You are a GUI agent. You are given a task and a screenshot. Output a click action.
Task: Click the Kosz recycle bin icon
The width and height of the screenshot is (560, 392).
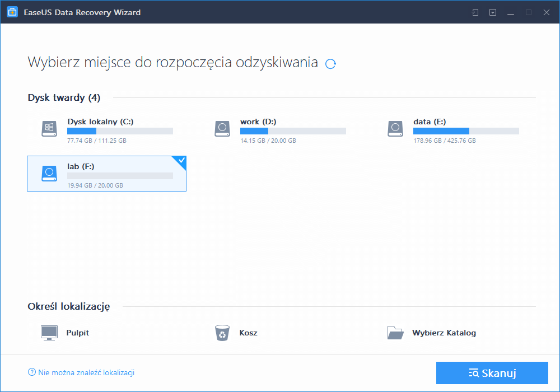coord(222,332)
